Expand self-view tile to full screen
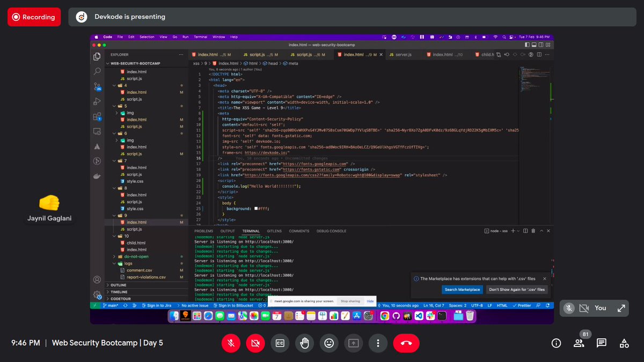644x362 pixels. (x=621, y=308)
